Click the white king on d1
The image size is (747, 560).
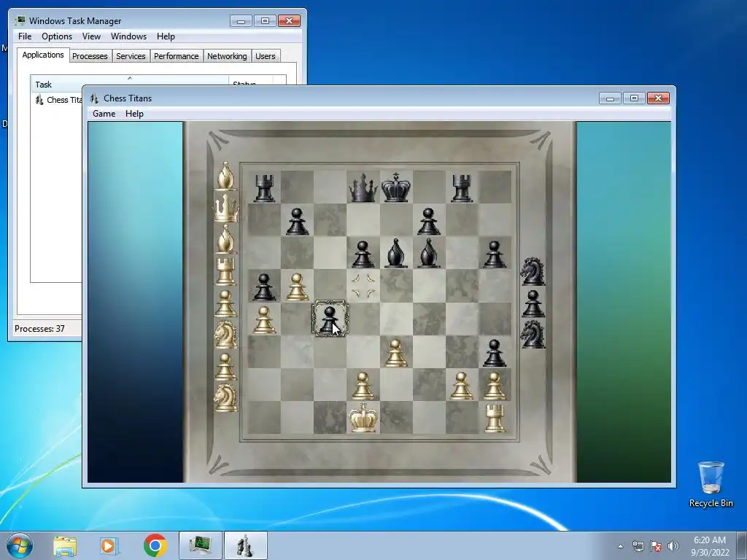363,418
